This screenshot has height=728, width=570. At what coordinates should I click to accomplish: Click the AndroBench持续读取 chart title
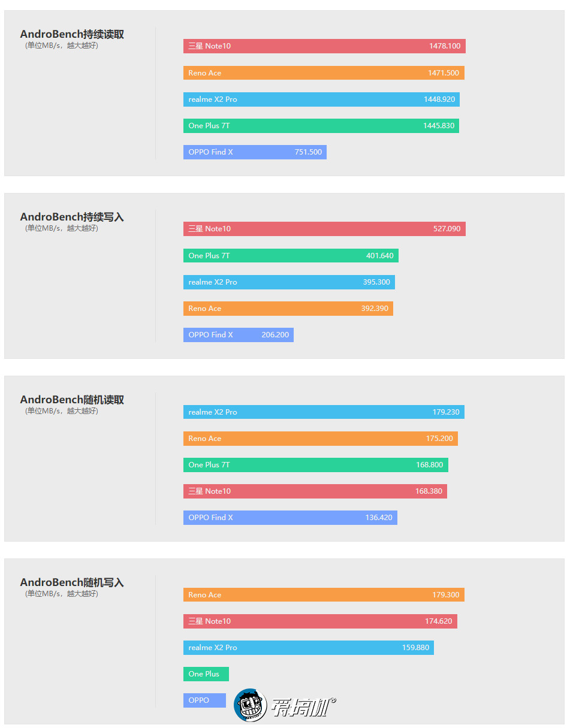tap(72, 35)
